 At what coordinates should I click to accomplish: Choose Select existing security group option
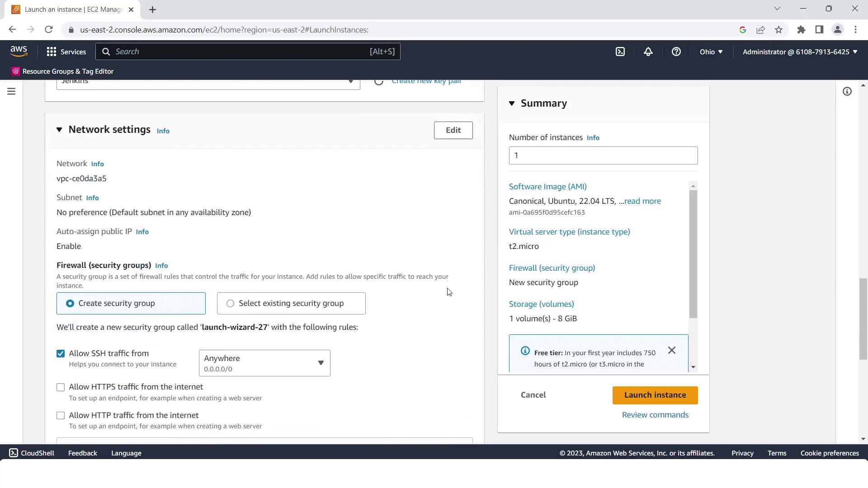[231, 304]
